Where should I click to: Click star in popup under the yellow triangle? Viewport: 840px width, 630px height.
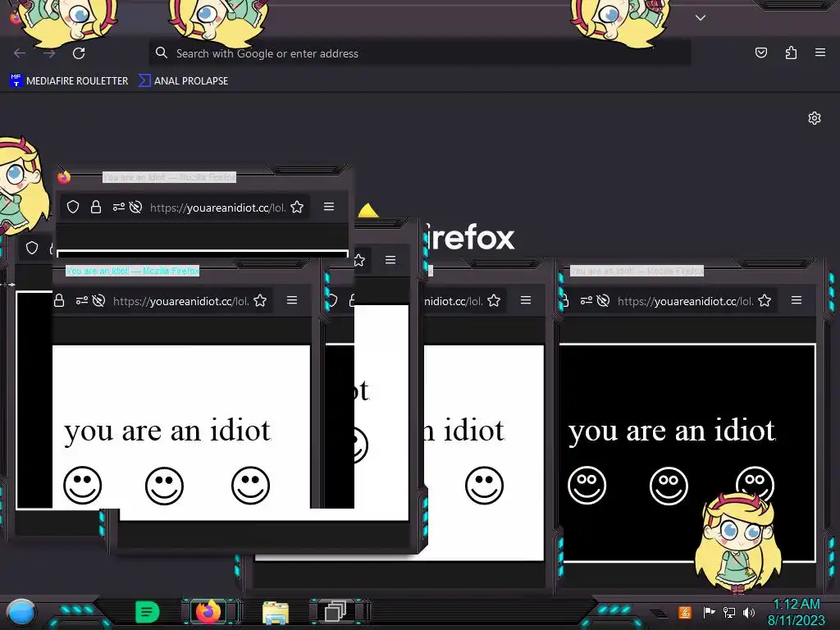(359, 260)
